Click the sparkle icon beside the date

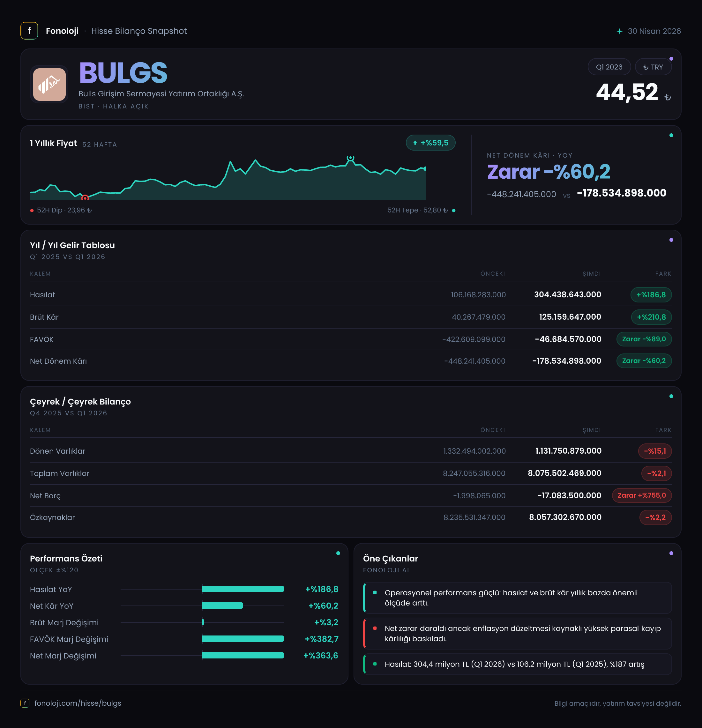pos(620,31)
